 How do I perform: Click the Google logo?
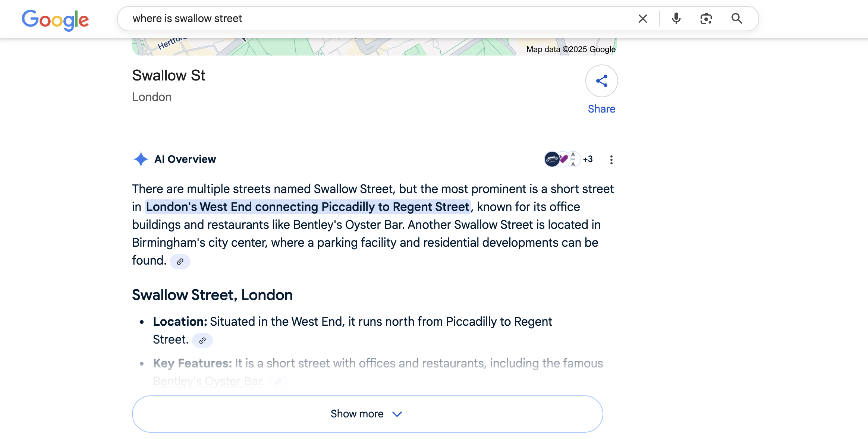(55, 20)
